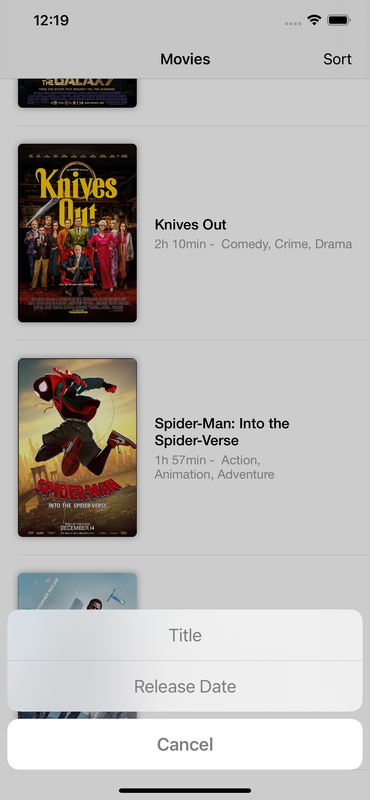Select the Knives Out title text
Screen dimensions: 370x800
pyautogui.click(x=190, y=224)
